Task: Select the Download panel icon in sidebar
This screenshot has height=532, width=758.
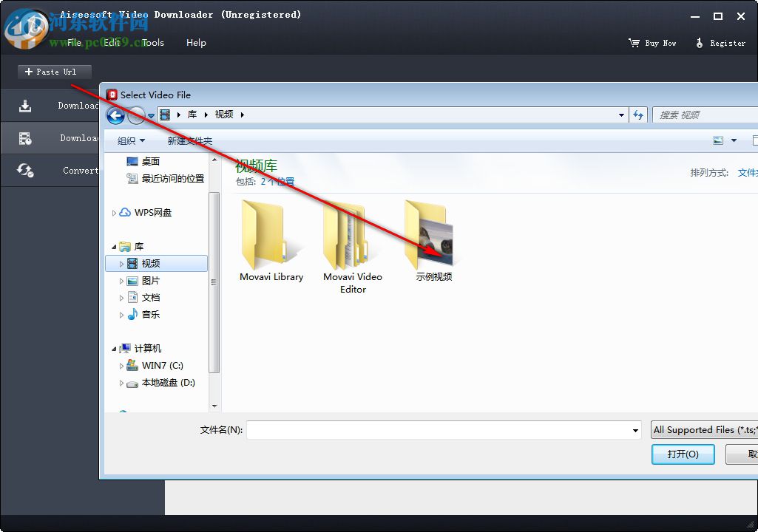Action: pos(24,106)
